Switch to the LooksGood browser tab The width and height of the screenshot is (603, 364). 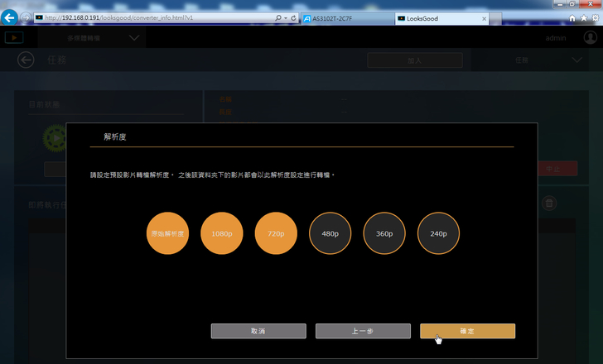click(x=429, y=18)
